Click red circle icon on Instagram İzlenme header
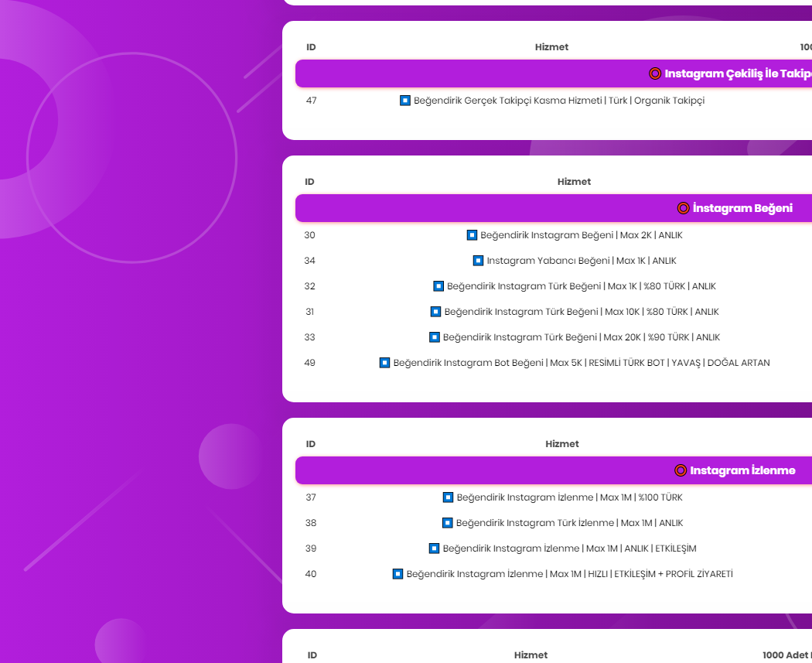The width and height of the screenshot is (812, 663). click(681, 470)
